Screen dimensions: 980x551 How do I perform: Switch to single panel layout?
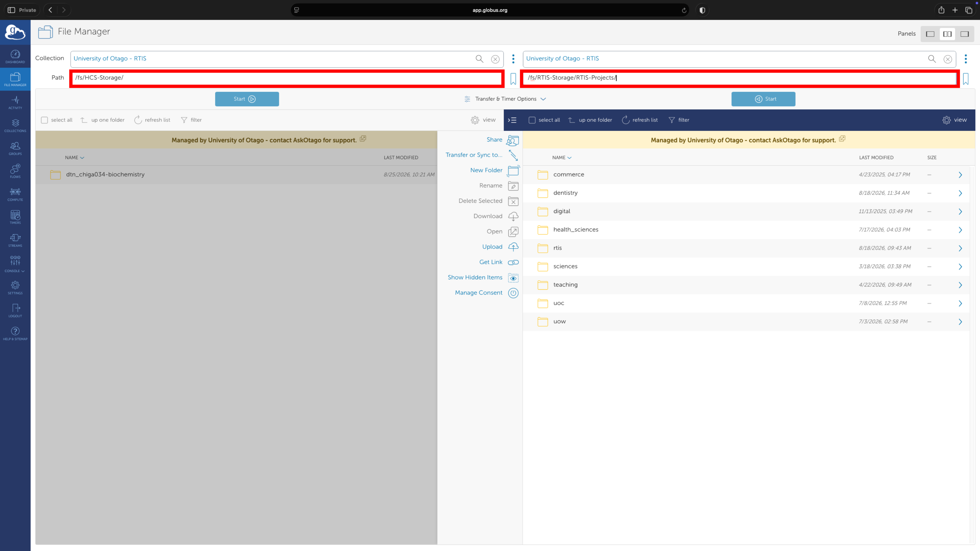tap(930, 34)
